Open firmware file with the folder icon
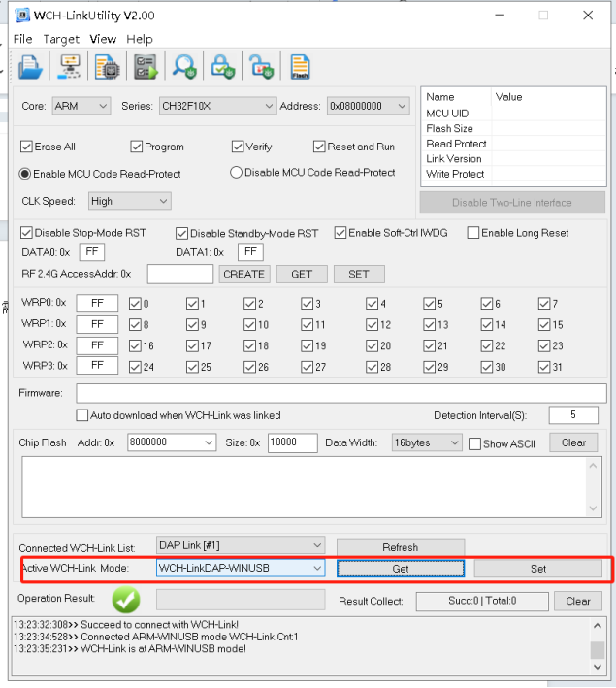The width and height of the screenshot is (616, 688). (x=30, y=67)
